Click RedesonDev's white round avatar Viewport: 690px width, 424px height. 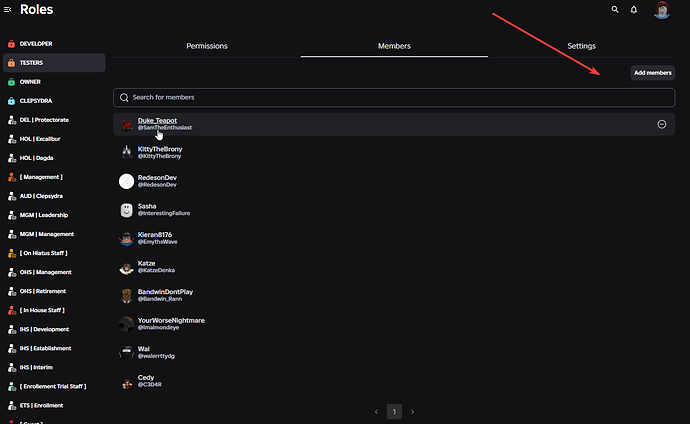tap(126, 181)
